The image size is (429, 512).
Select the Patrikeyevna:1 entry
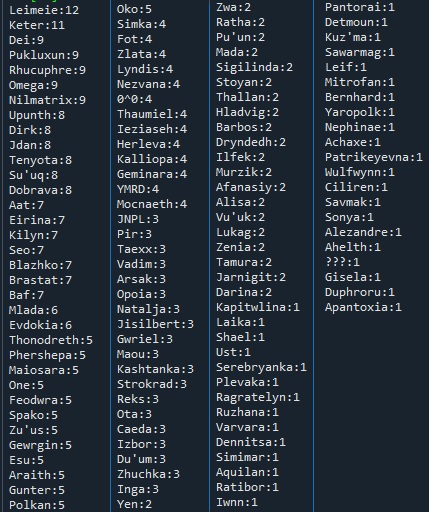374,157
